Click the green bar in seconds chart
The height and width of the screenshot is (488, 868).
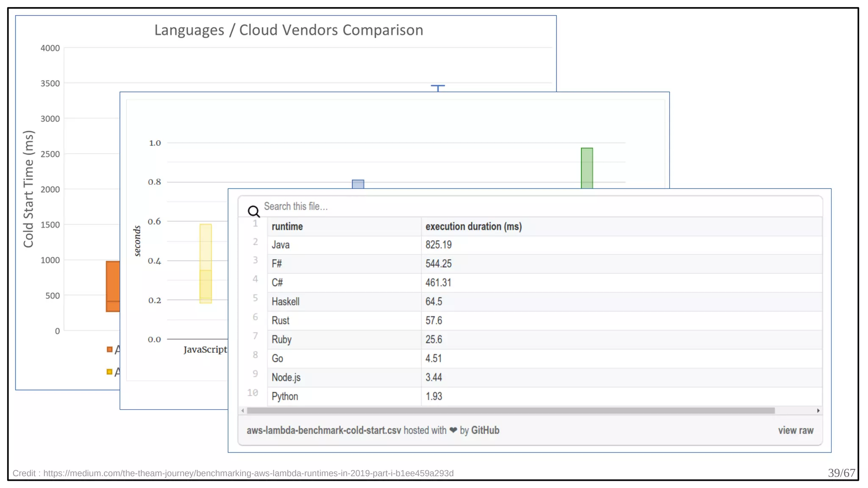(587, 168)
